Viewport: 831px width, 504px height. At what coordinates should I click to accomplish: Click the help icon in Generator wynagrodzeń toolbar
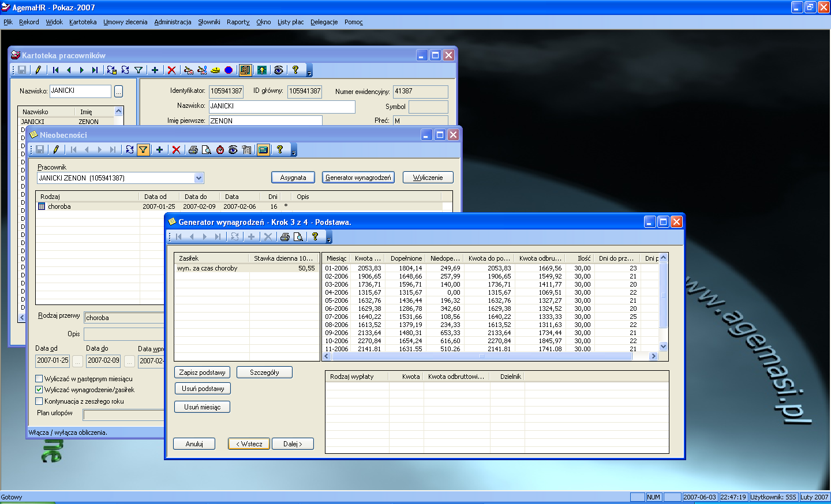click(x=315, y=236)
